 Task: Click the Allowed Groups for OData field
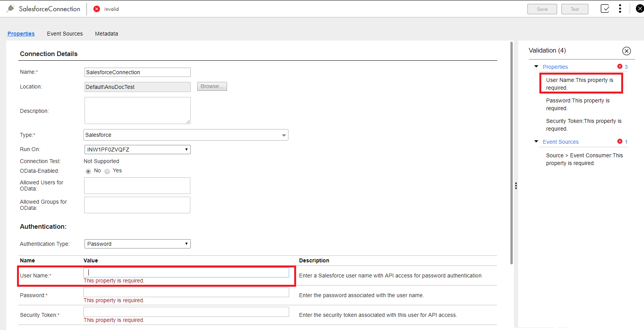(137, 205)
